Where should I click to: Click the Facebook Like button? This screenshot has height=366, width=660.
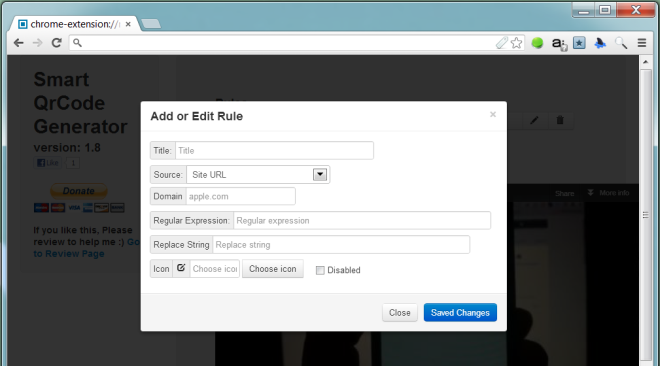coord(48,163)
